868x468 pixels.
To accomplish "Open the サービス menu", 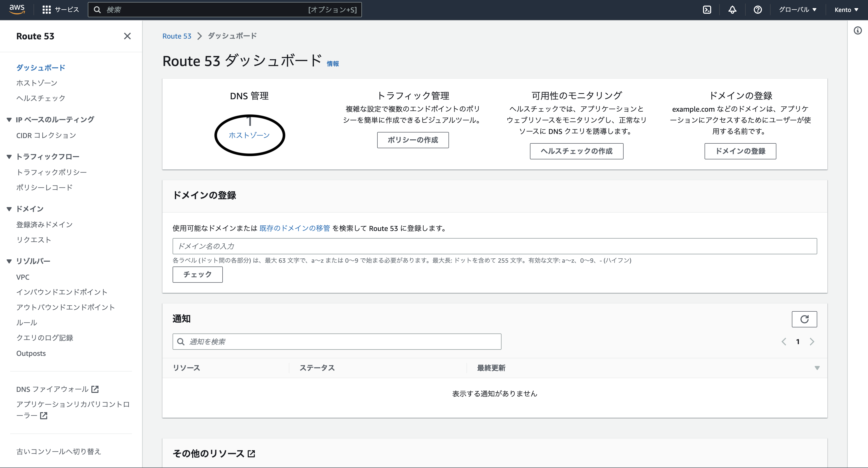I will (x=61, y=9).
